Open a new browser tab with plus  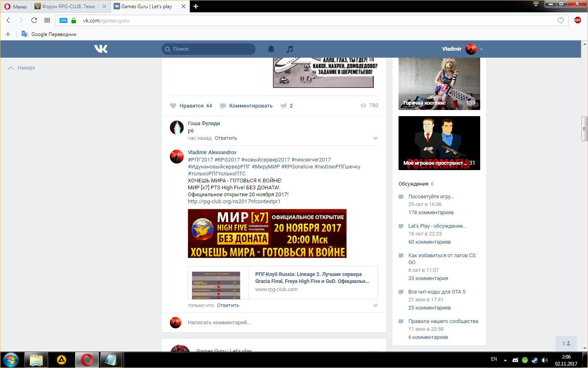[x=196, y=7]
